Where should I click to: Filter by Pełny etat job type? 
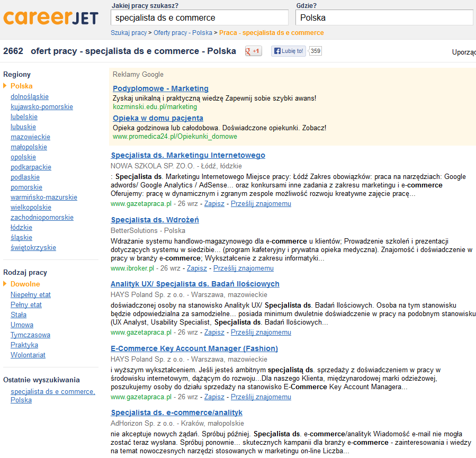[x=26, y=304]
